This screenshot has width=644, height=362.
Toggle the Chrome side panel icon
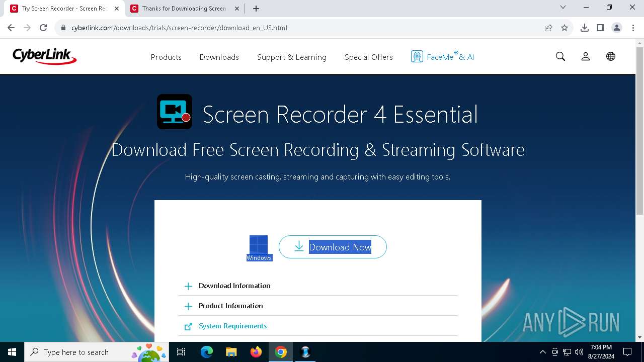pyautogui.click(x=601, y=28)
